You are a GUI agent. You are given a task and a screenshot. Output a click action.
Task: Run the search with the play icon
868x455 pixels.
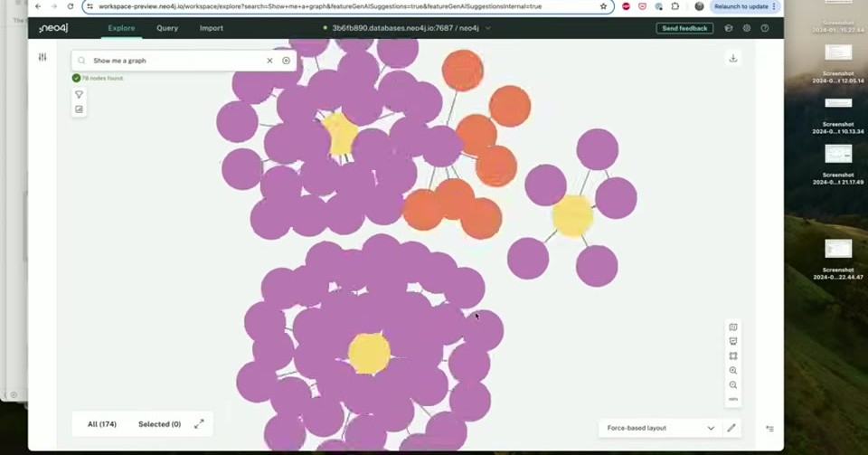coord(287,61)
